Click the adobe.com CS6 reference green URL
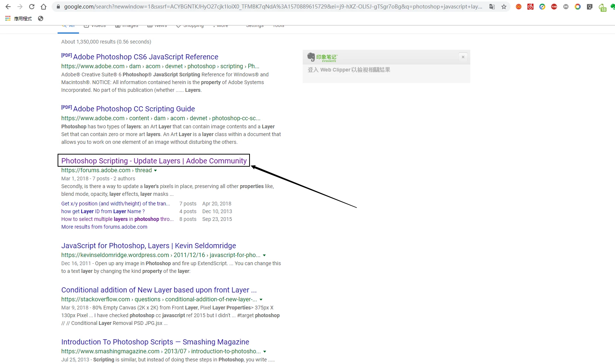Screen dimensions: 615x364 [160, 66]
